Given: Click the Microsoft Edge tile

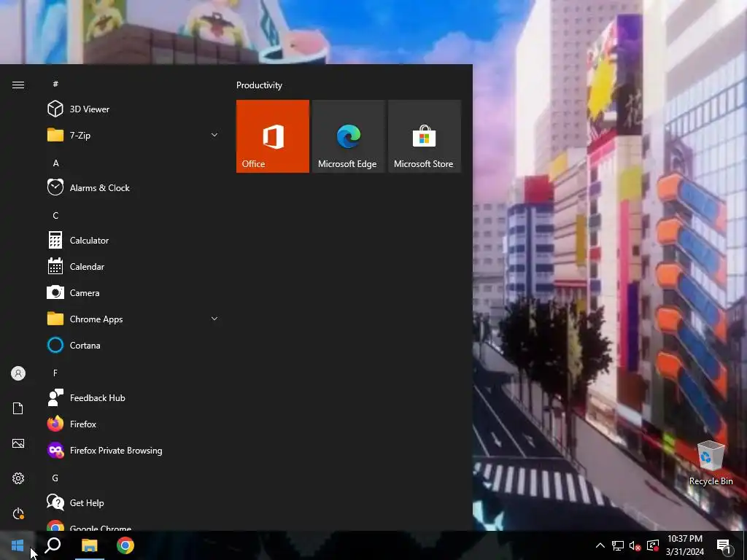Looking at the screenshot, I should tap(348, 136).
